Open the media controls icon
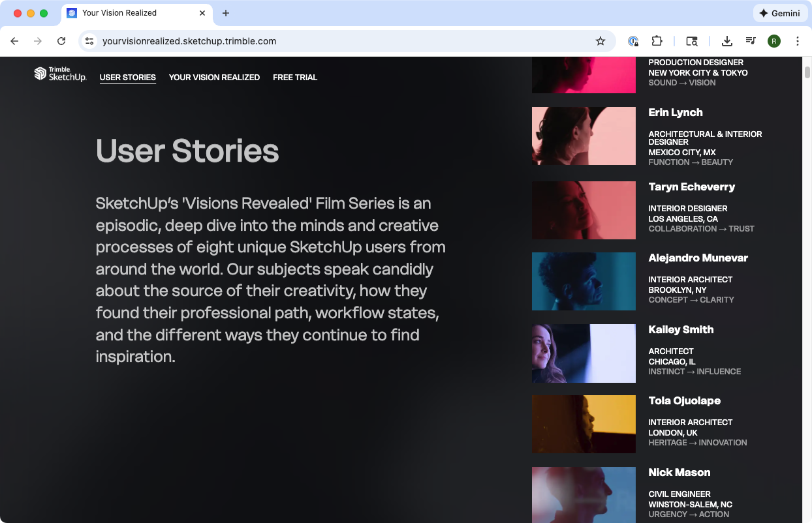The image size is (812, 523). (x=751, y=41)
